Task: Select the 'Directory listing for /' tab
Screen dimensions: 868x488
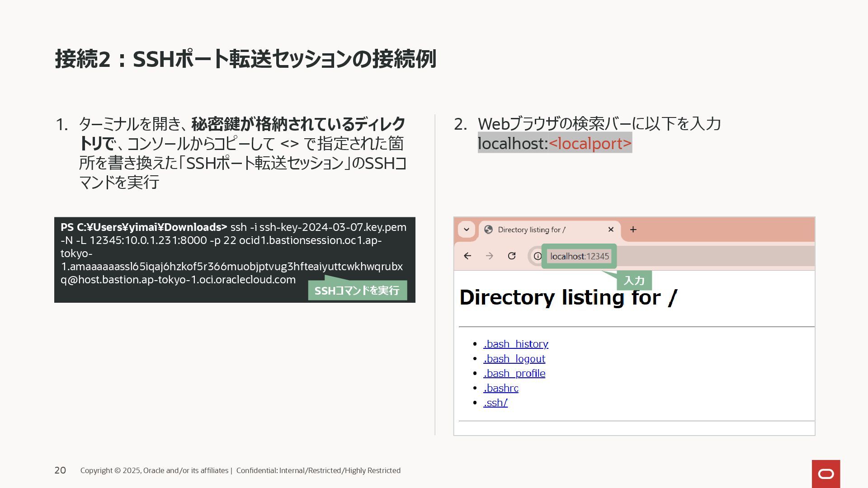Action: 550,230
